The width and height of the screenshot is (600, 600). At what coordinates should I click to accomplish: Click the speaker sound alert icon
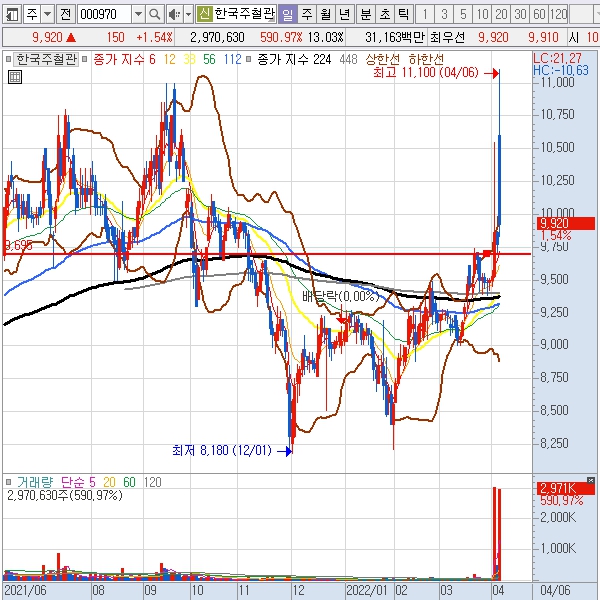click(x=174, y=15)
